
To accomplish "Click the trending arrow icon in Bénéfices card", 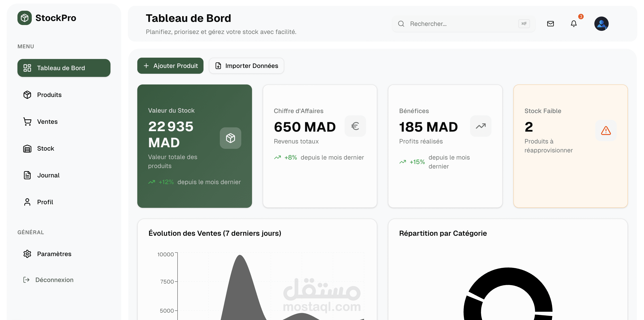I will coord(481,126).
